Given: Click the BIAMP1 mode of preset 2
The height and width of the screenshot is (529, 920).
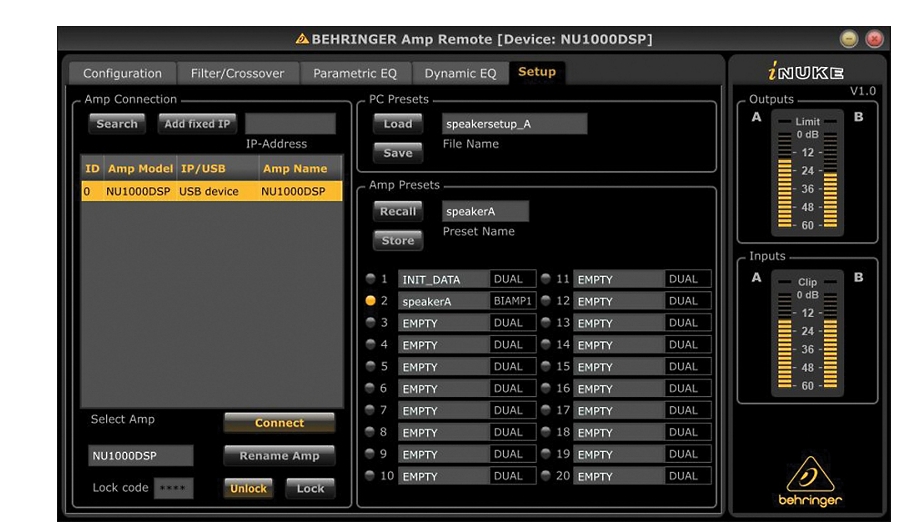Looking at the screenshot, I should (513, 301).
